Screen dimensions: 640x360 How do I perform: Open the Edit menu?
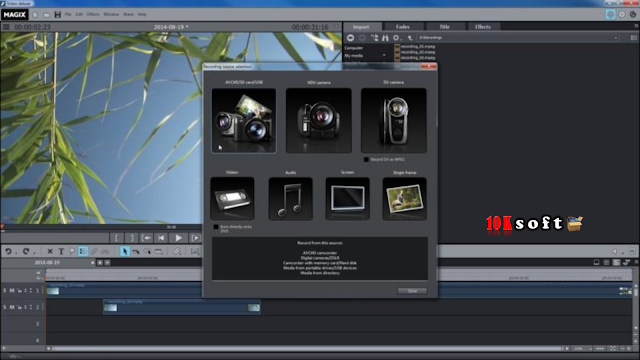pos(79,14)
